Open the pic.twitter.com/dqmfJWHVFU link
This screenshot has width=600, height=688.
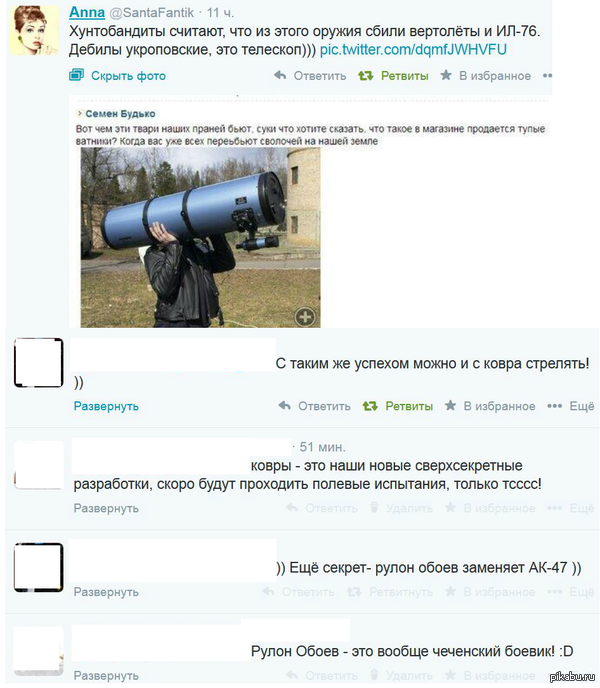pyautogui.click(x=413, y=49)
